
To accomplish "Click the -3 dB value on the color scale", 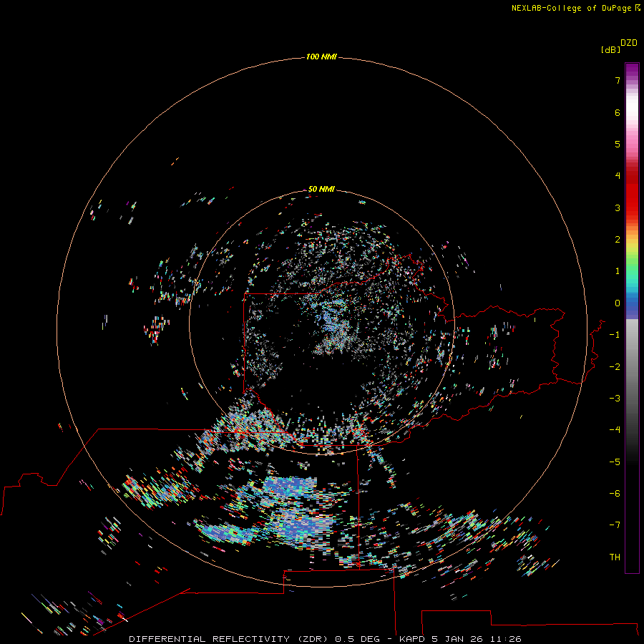I will (x=615, y=399).
